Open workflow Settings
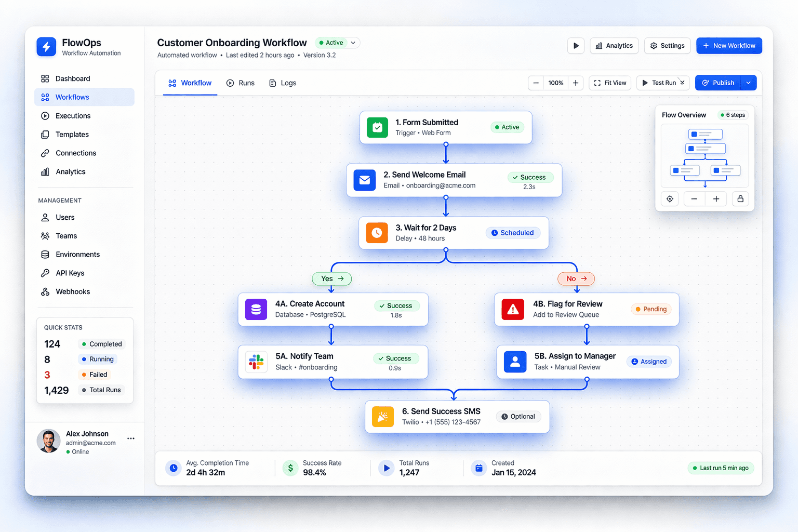The image size is (798, 532). coord(667,46)
